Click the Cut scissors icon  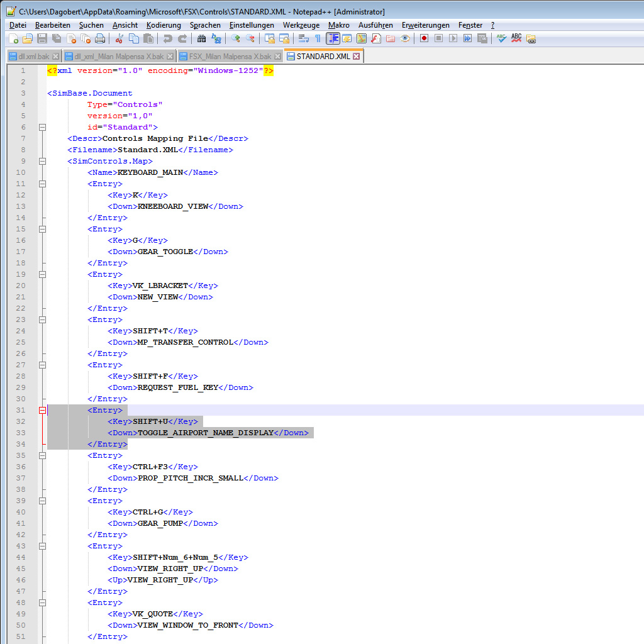tap(119, 38)
